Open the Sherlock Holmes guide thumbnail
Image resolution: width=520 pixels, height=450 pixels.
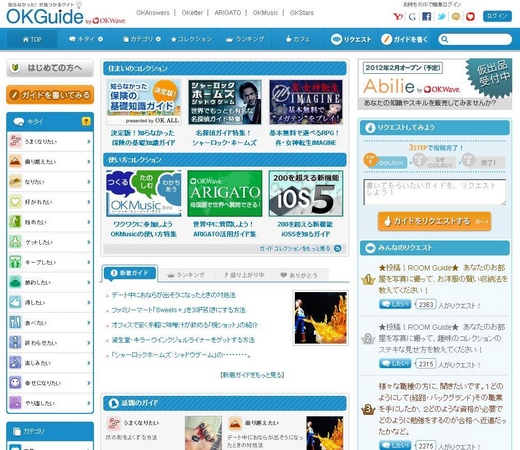click(225, 102)
